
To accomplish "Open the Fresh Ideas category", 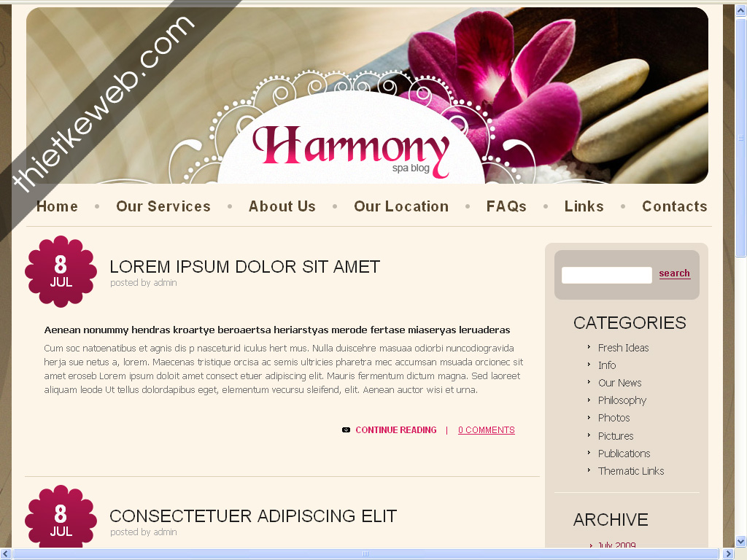I will coord(623,348).
